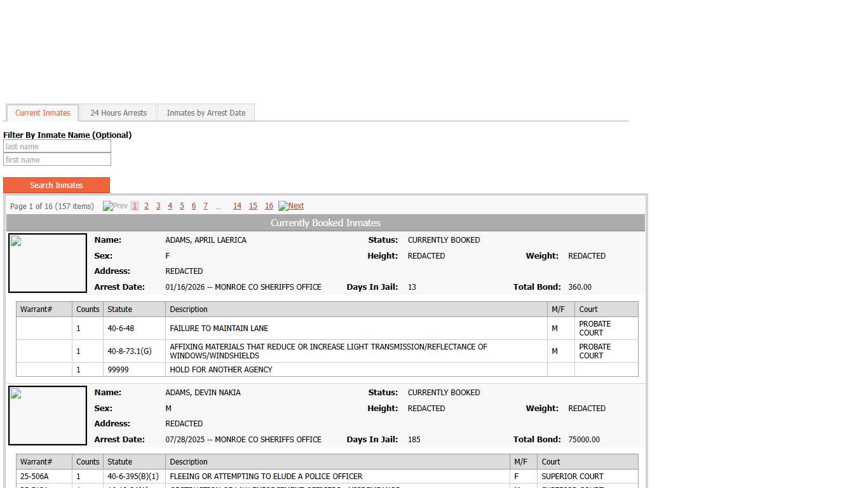This screenshot has width=868, height=488.
Task: Click the Next page arrow icon
Action: (283, 206)
